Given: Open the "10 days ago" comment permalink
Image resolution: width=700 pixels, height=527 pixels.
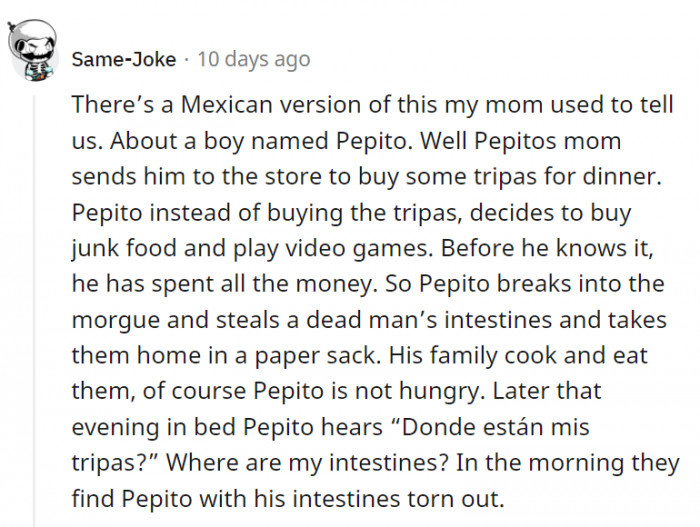Looking at the screenshot, I should tap(254, 59).
